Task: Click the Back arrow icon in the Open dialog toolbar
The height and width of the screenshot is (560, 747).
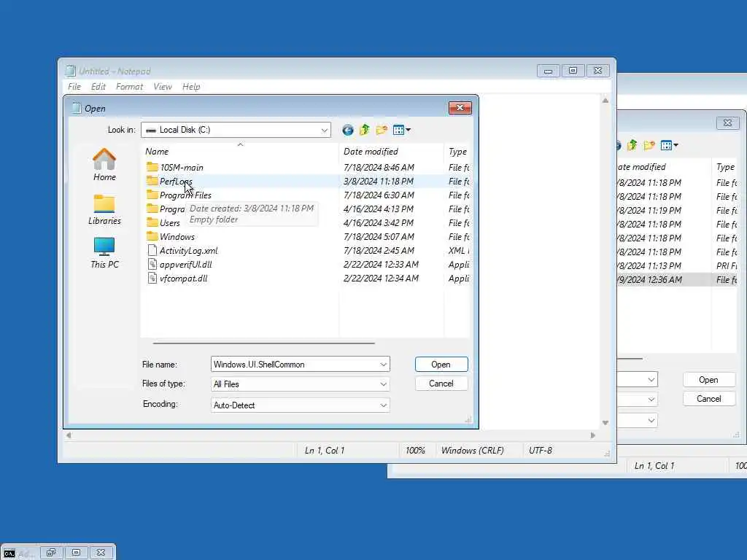Action: click(348, 130)
